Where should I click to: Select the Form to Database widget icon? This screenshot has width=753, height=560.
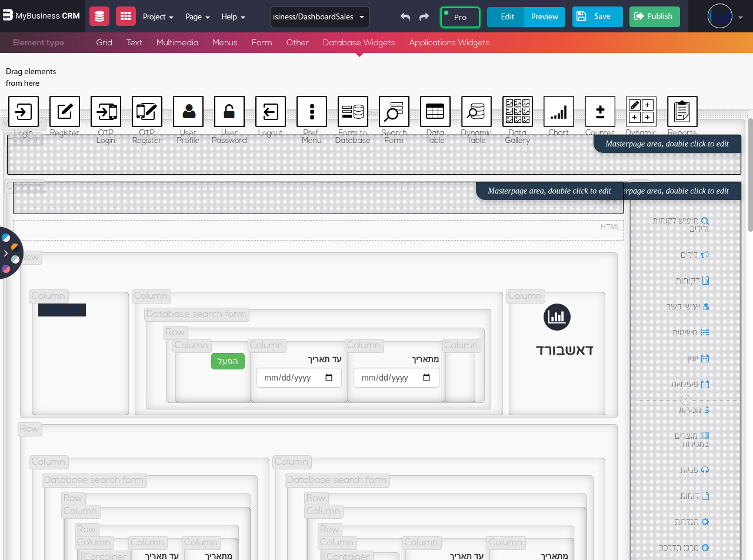353,112
